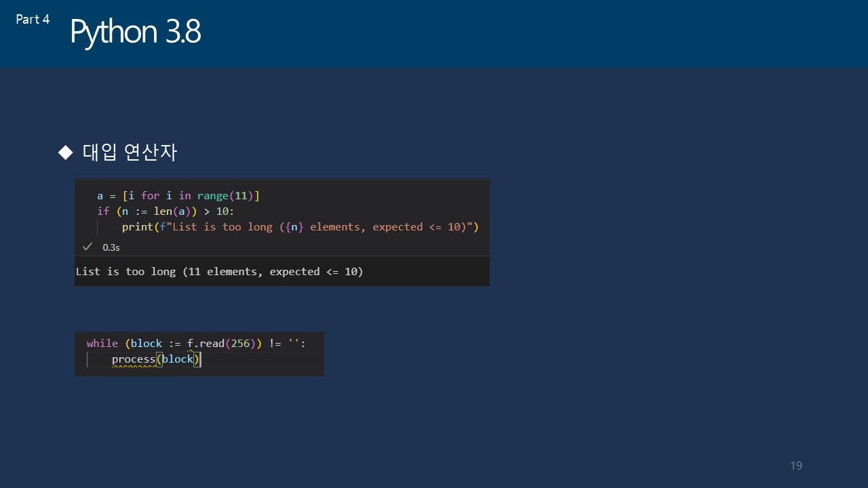The width and height of the screenshot is (868, 488).
Task: Click the 0.3s execution time label
Action: tap(111, 247)
